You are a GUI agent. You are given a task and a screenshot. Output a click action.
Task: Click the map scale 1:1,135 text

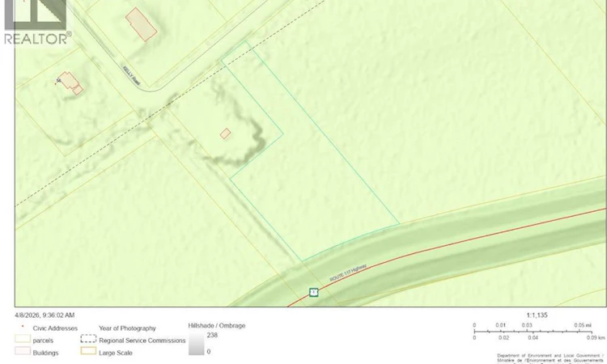pos(537,315)
